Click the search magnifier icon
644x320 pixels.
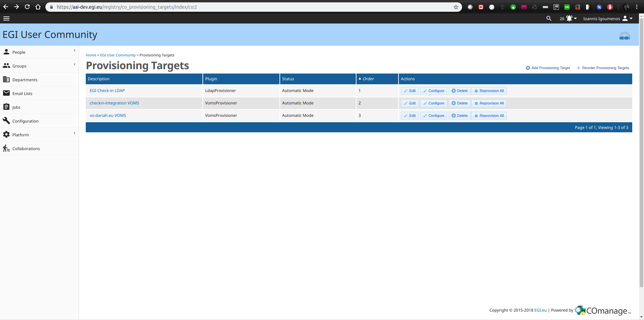[549, 18]
